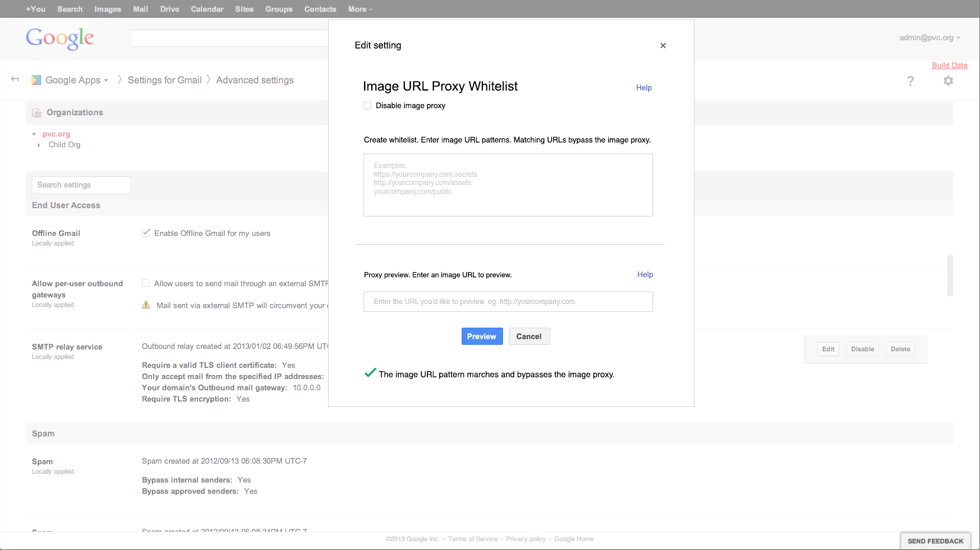
Task: Open Mail in the top bar
Action: 141,9
